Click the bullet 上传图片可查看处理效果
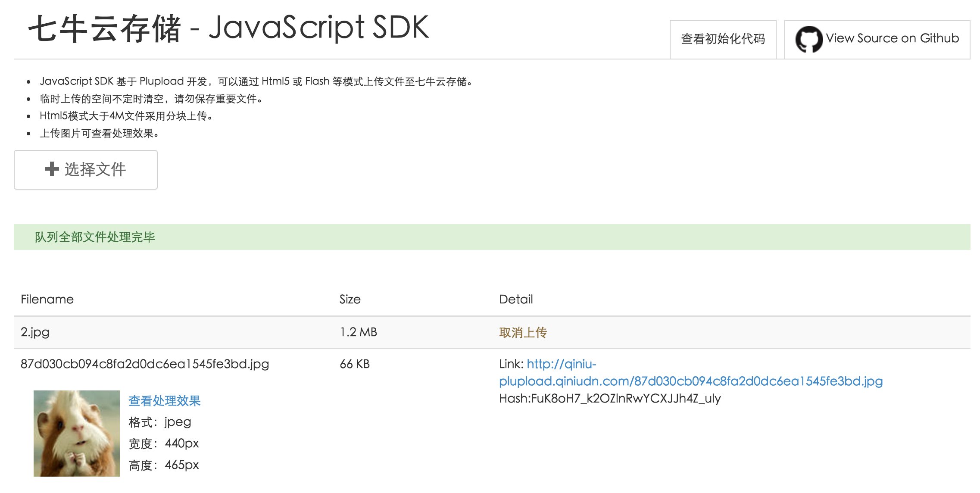Viewport: 980px width, 493px height. click(x=100, y=133)
